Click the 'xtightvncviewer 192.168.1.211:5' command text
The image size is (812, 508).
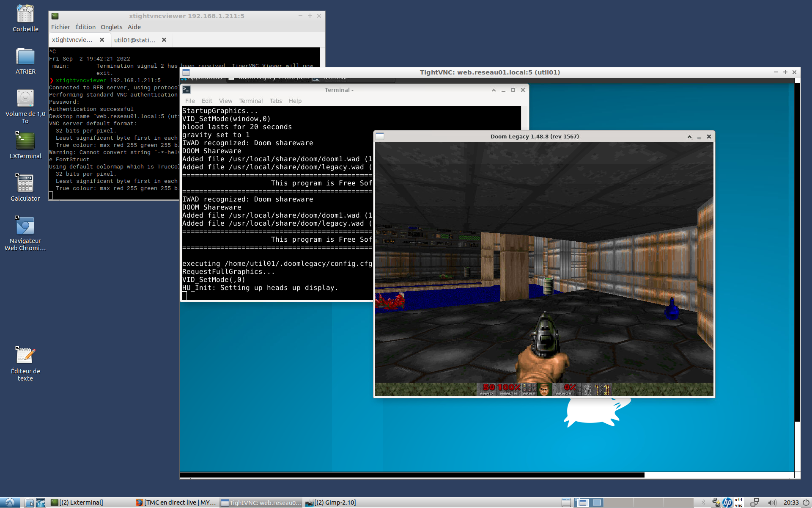tap(108, 80)
